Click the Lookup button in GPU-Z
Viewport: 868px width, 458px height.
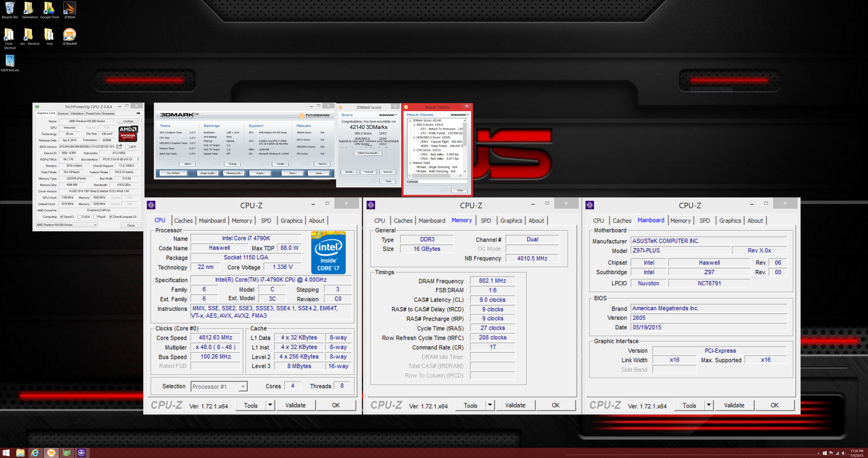pyautogui.click(x=128, y=121)
